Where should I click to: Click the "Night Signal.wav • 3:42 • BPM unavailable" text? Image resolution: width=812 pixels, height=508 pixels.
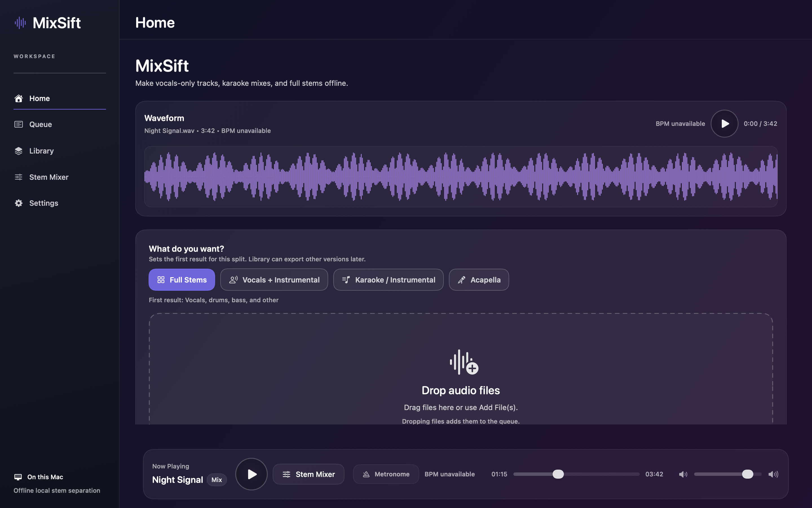(207, 131)
